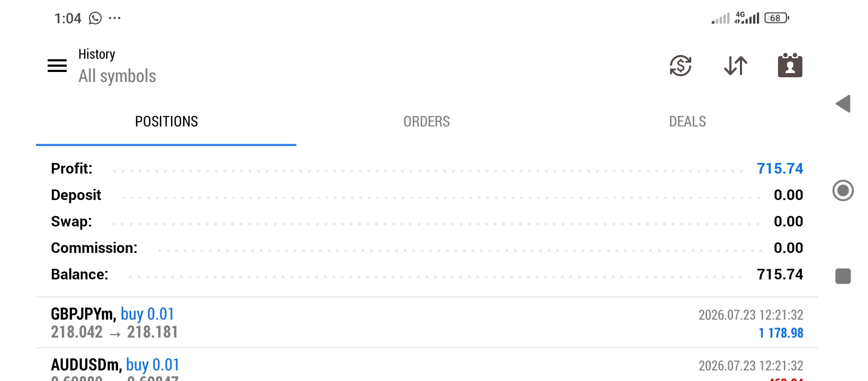Image resolution: width=868 pixels, height=381 pixels.
Task: Tap the Android home circle button
Action: pyautogui.click(x=843, y=190)
